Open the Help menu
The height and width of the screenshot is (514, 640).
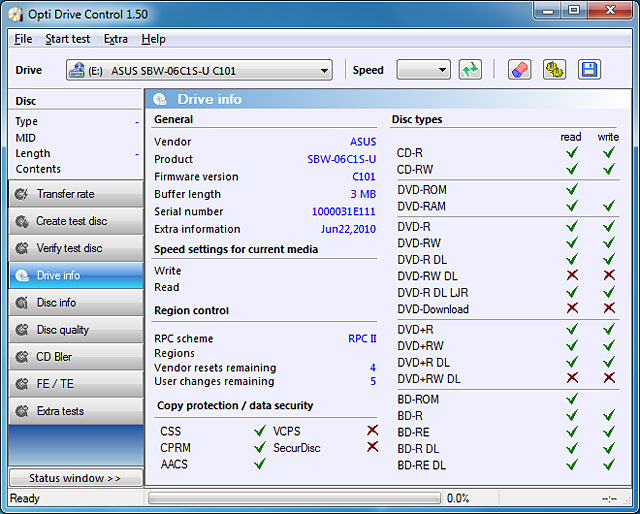(153, 39)
